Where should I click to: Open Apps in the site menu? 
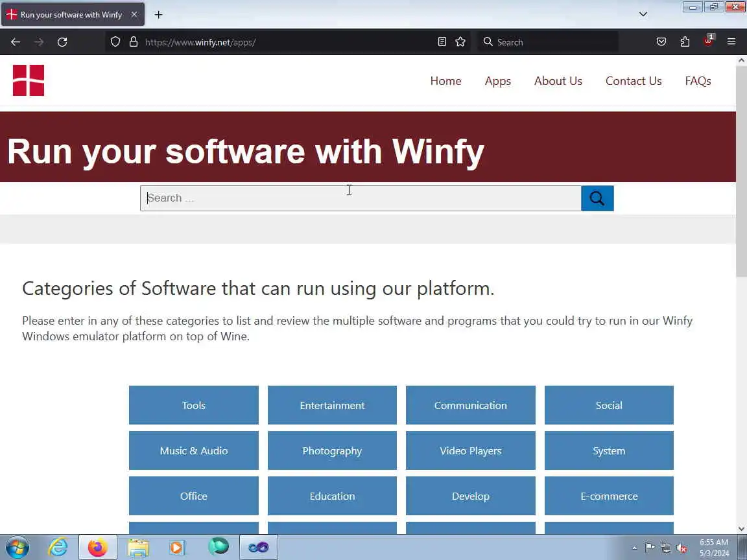coord(498,81)
